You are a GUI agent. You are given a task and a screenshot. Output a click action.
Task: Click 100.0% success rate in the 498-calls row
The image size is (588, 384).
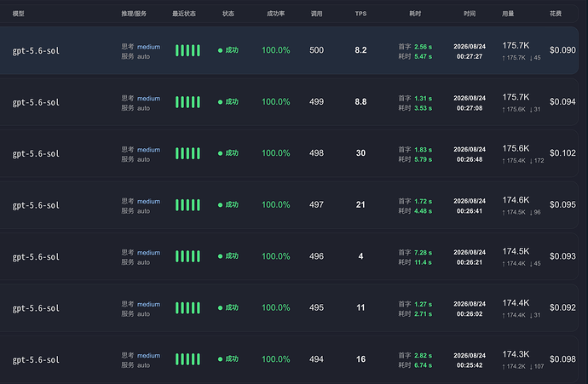[275, 153]
